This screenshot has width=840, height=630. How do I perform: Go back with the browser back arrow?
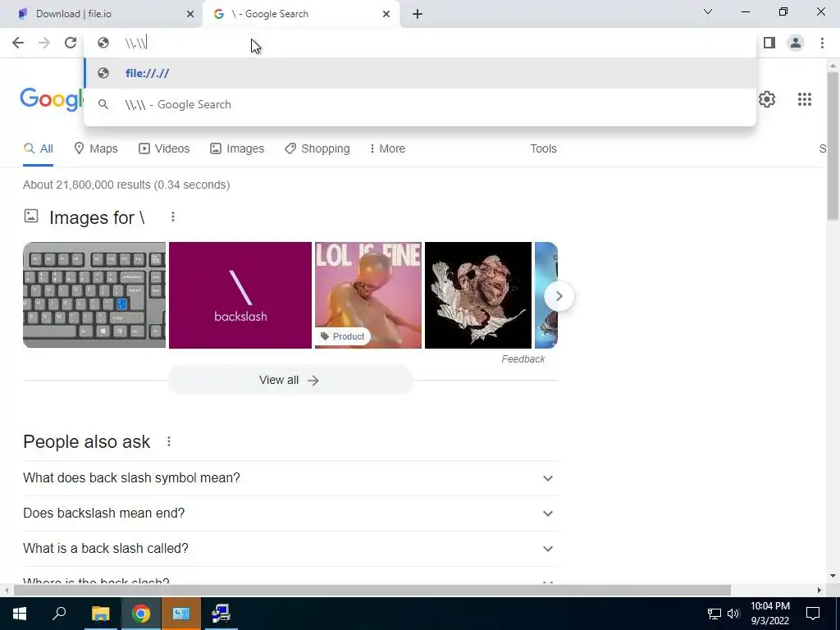coord(18,43)
